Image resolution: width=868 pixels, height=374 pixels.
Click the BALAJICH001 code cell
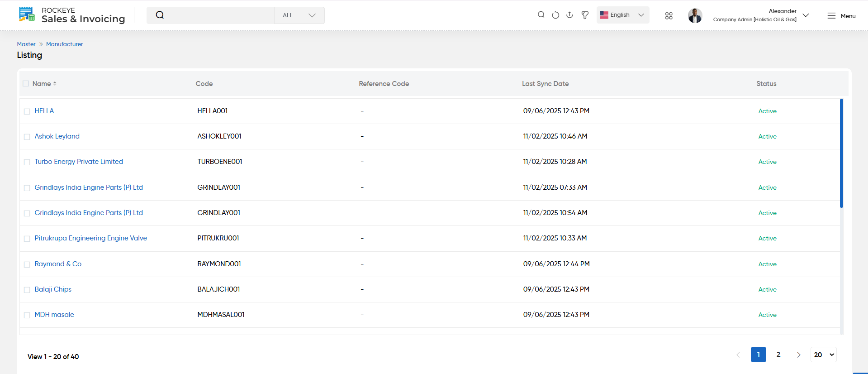[219, 289]
